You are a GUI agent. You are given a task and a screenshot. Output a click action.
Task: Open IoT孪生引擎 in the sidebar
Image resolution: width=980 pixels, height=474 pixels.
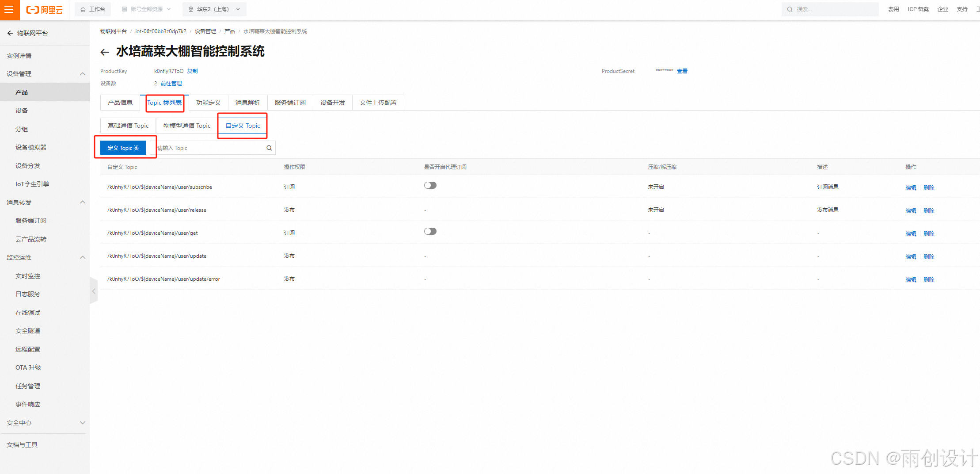tap(32, 184)
